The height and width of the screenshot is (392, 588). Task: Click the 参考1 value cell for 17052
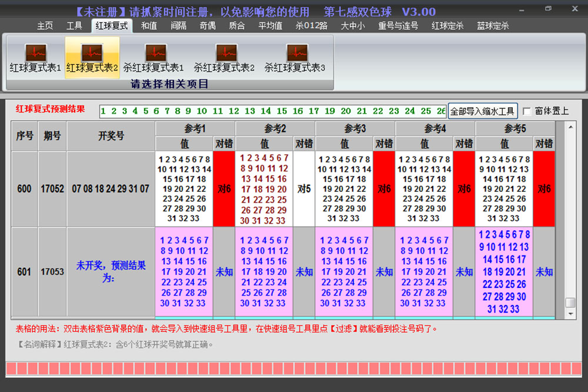coord(183,189)
